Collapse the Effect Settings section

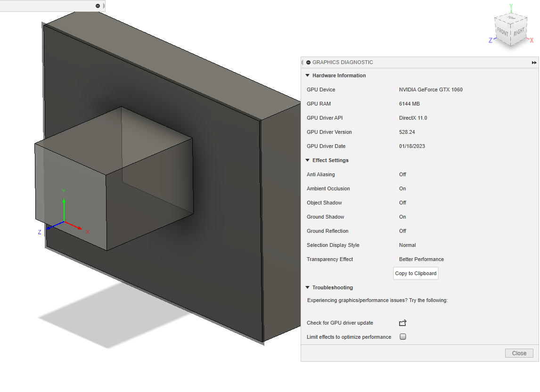[307, 160]
